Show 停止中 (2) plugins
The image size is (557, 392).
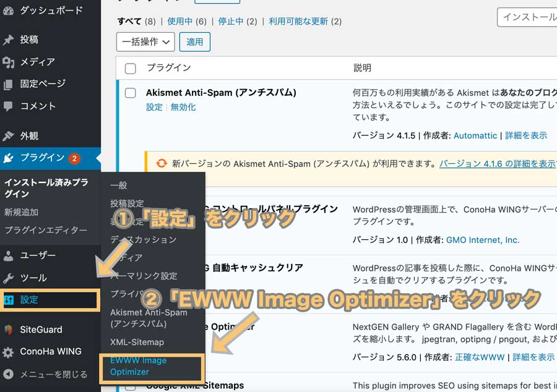(x=238, y=21)
